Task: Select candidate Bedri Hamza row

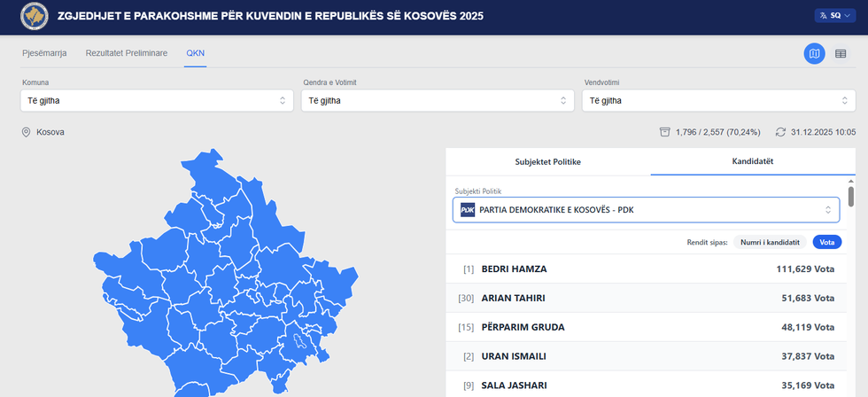Action: pos(646,269)
